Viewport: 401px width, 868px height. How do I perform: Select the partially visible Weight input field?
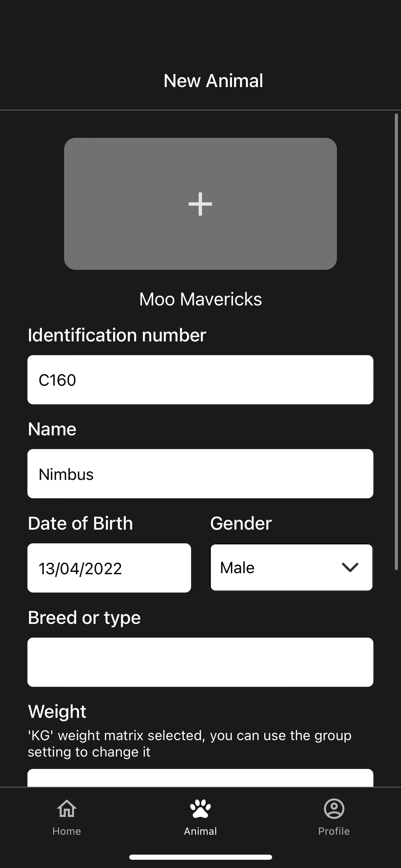[200, 778]
